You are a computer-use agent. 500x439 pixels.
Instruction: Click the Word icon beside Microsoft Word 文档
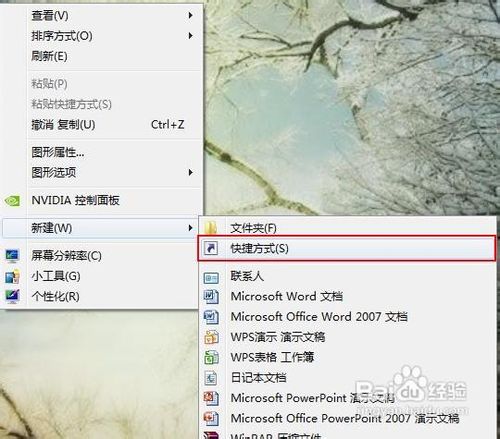(x=211, y=296)
